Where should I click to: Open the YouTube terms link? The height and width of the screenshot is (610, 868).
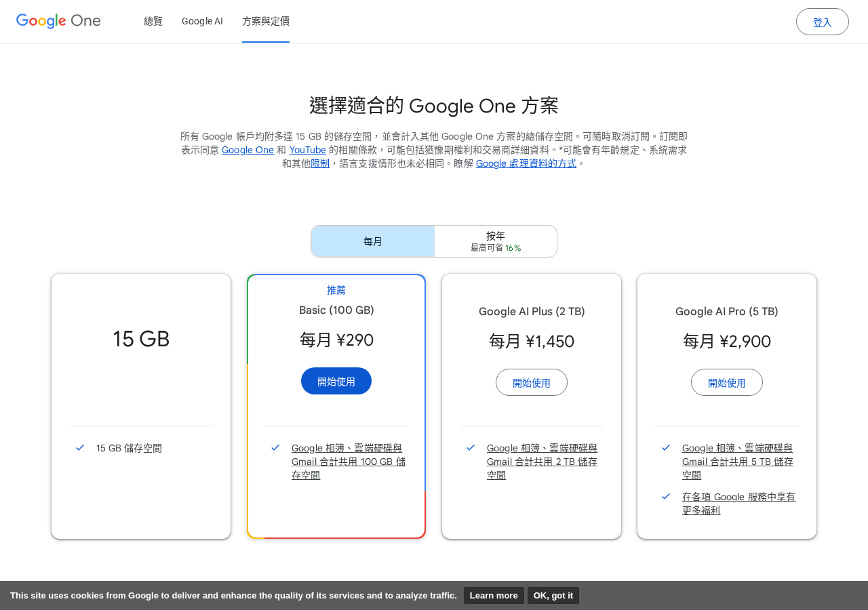click(307, 150)
